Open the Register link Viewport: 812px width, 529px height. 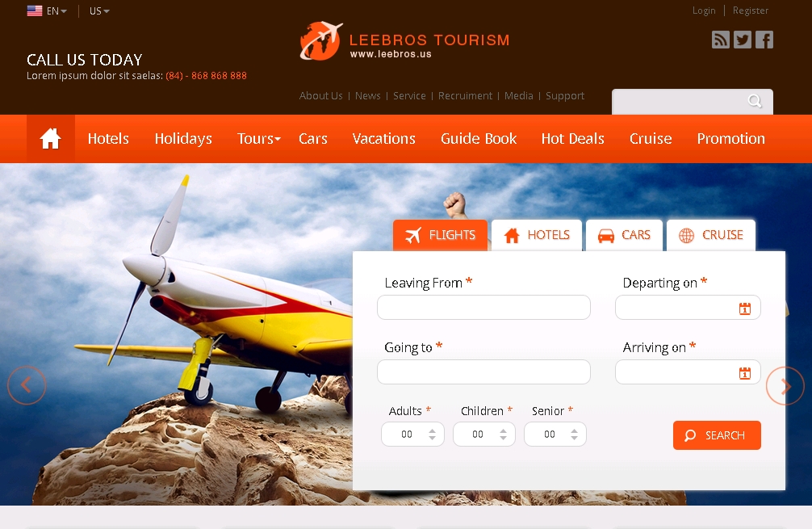pyautogui.click(x=750, y=10)
